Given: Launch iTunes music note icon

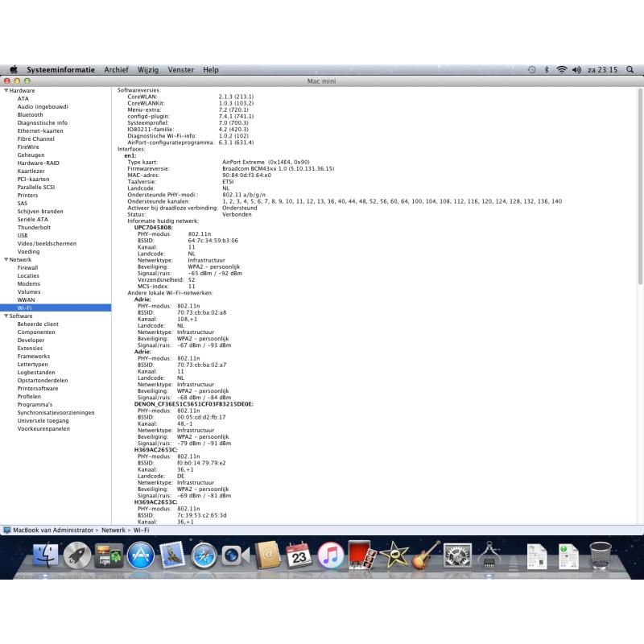Looking at the screenshot, I should (x=330, y=555).
